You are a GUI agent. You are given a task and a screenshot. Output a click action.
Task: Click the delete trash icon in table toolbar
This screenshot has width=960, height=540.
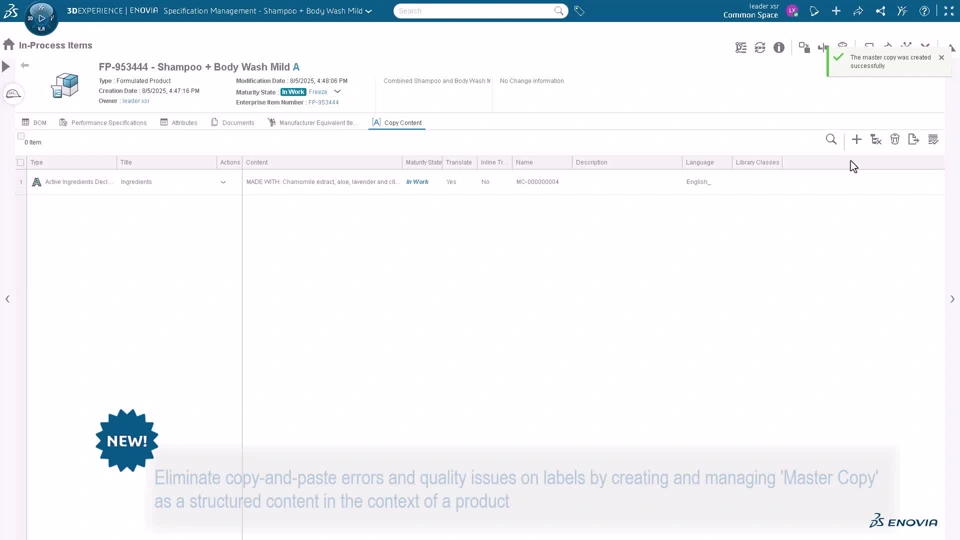tap(894, 140)
